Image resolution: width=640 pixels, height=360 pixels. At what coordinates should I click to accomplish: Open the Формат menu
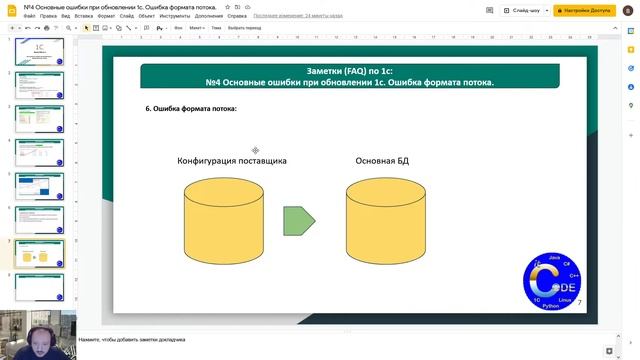[x=106, y=16]
